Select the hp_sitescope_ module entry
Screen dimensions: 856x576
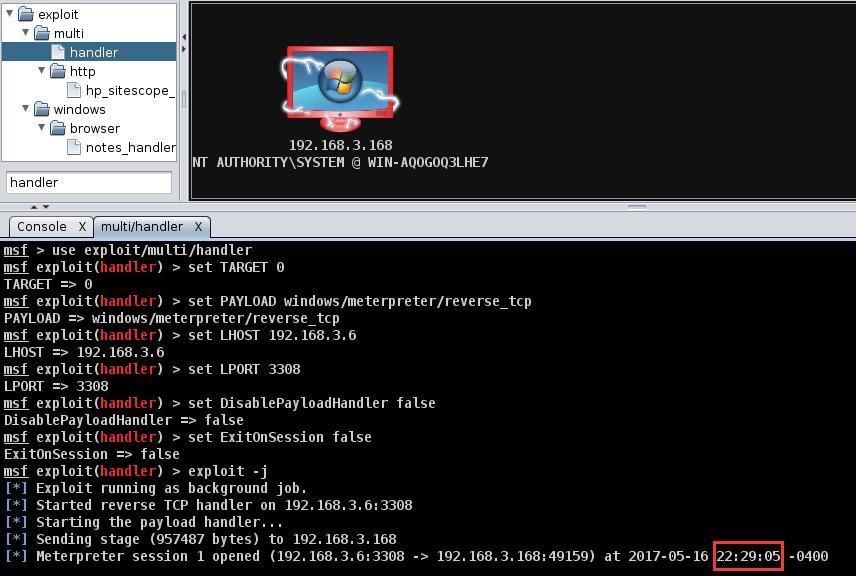pos(130,91)
